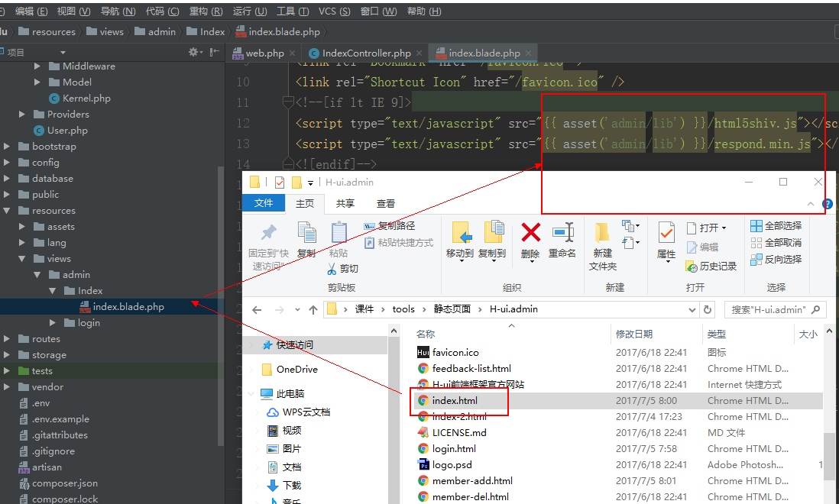Expand the routes folder in project tree
The image size is (839, 504).
[x=7, y=339]
